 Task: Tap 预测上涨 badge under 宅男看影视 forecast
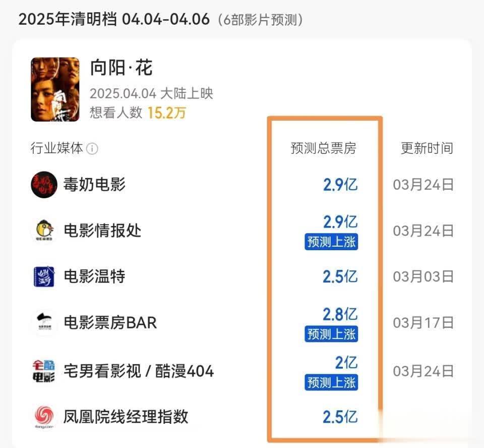click(x=331, y=382)
